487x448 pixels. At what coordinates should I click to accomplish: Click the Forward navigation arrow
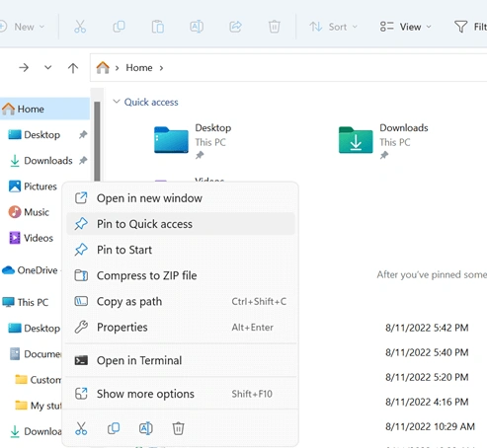click(24, 68)
